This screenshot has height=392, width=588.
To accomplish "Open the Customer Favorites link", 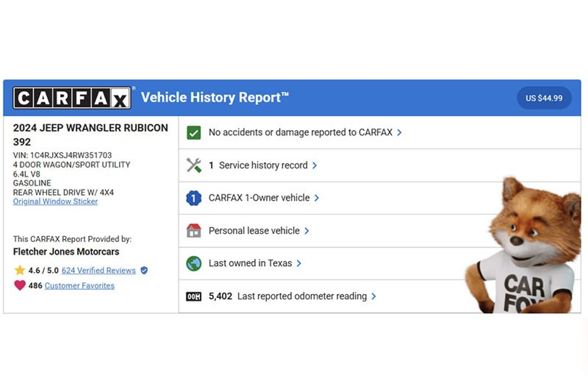I will (x=79, y=286).
